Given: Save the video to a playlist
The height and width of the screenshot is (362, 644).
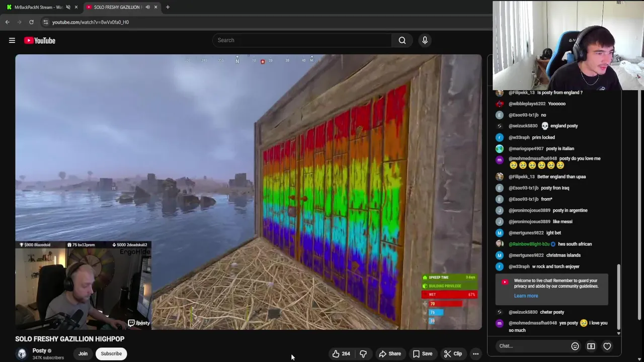Looking at the screenshot, I should (423, 353).
